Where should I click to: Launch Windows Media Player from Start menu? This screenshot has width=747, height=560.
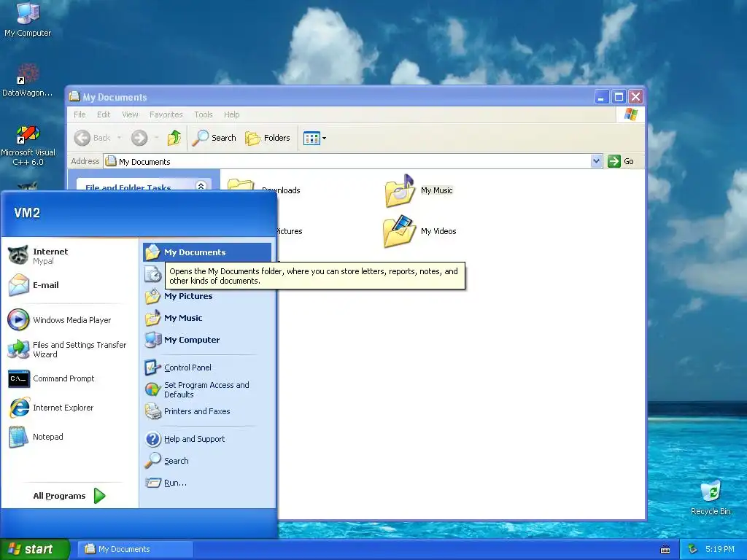[69, 320]
